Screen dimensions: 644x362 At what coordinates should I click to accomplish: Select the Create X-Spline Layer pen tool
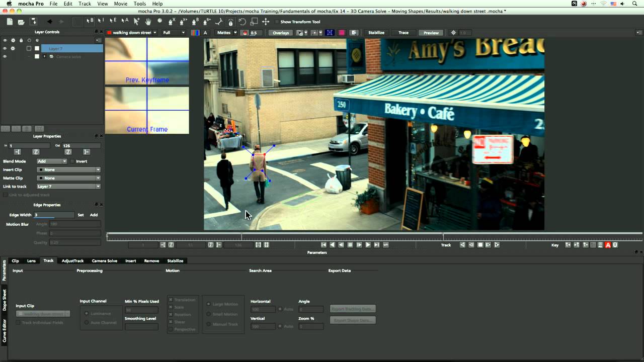(172, 22)
